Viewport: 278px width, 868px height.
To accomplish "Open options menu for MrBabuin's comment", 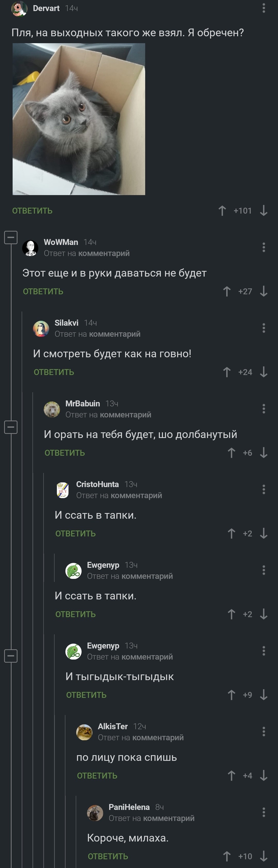I will (264, 409).
